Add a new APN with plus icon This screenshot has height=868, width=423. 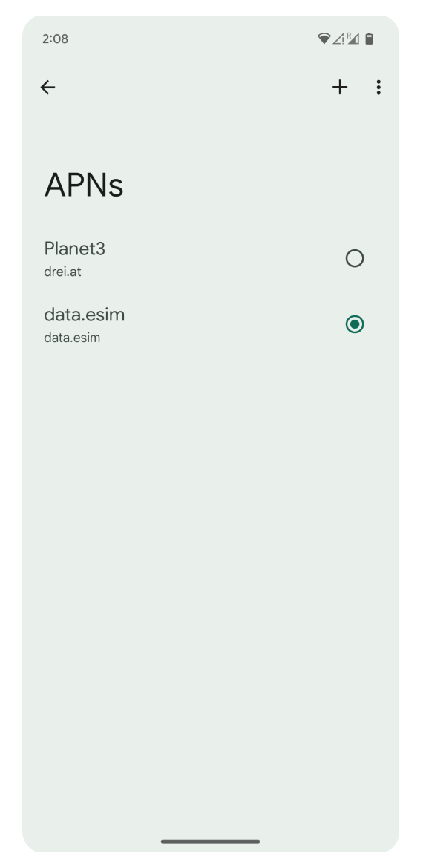339,87
